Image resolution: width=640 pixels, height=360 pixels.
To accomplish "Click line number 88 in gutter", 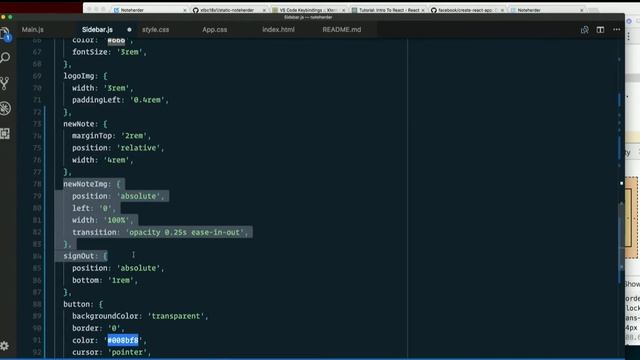I will pos(37,304).
